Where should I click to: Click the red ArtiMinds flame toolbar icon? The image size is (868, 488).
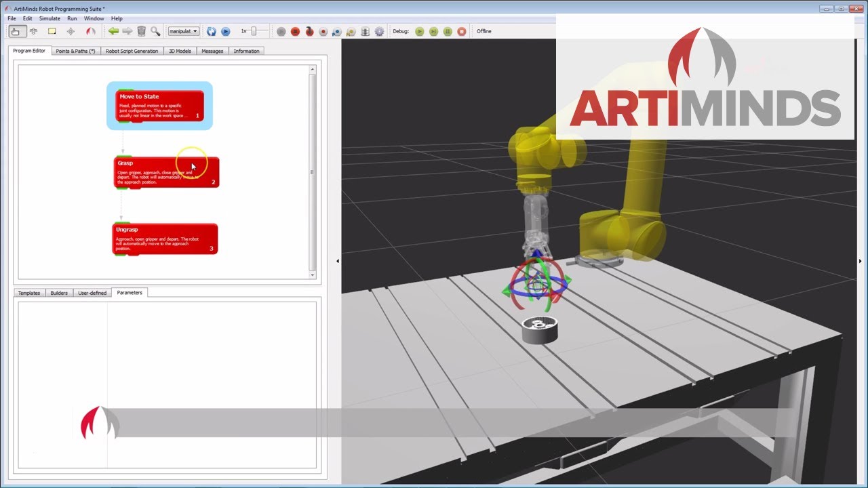90,31
